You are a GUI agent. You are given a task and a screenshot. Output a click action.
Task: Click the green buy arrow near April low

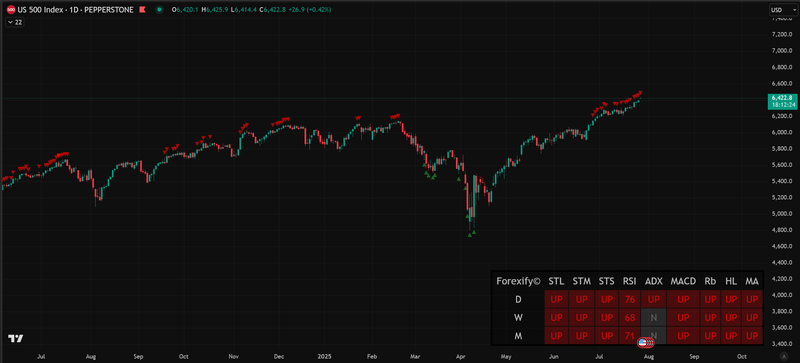pyautogui.click(x=469, y=235)
